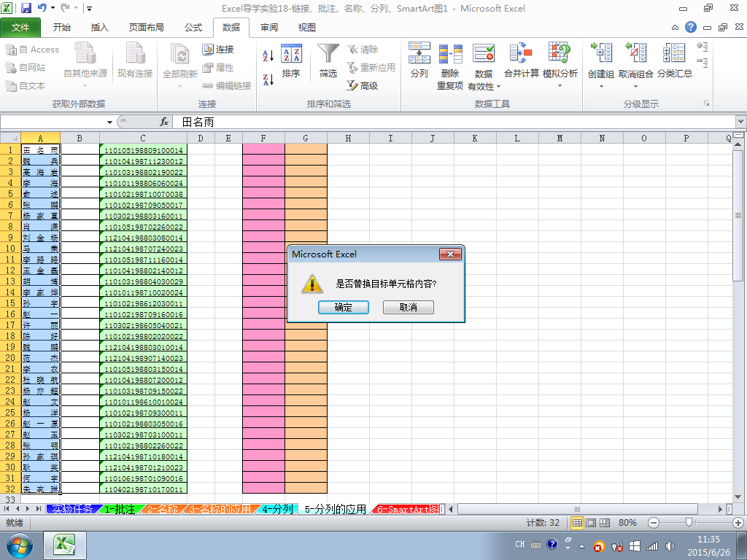The width and height of the screenshot is (747, 560).
Task: Sort ascending A to Z
Action: pyautogui.click(x=268, y=55)
